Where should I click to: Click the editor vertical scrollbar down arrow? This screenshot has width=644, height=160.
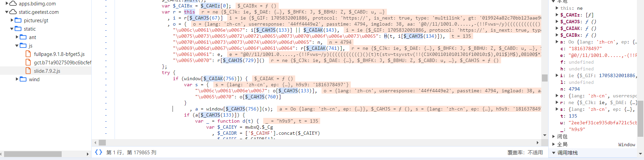pos(545,135)
